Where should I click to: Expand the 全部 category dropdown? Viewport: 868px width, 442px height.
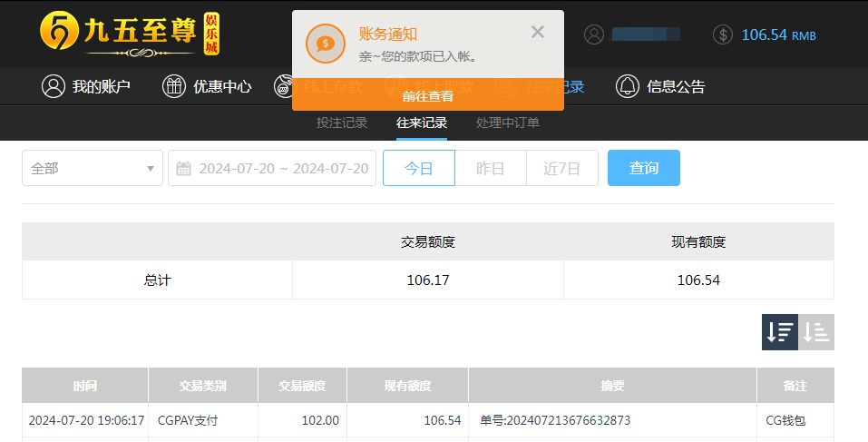coord(93,168)
